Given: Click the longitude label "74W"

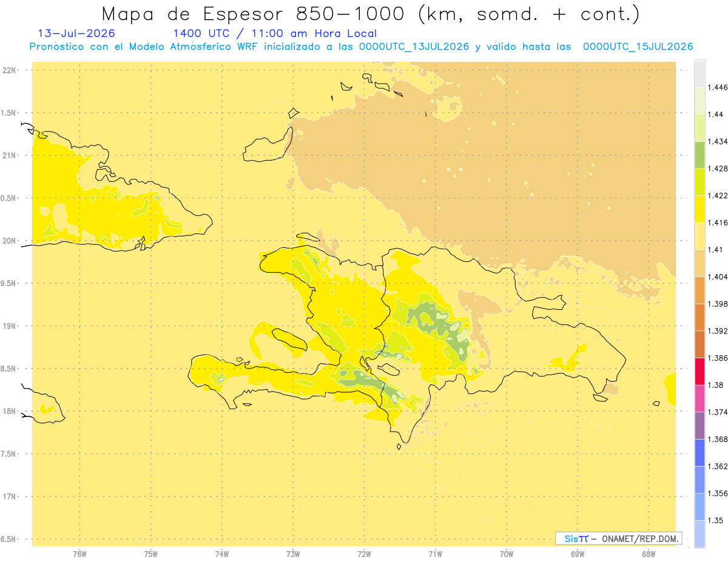Looking at the screenshot, I should coord(222,554).
